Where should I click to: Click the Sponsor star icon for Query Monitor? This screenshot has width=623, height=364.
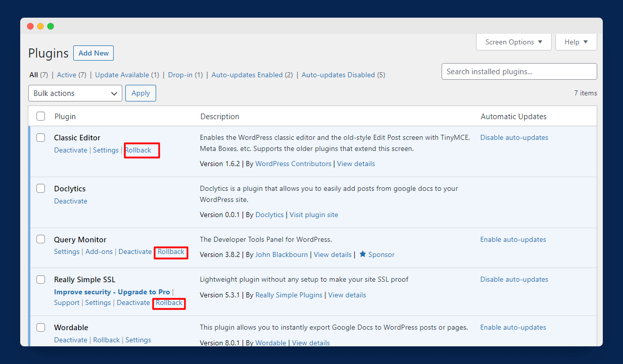362,254
